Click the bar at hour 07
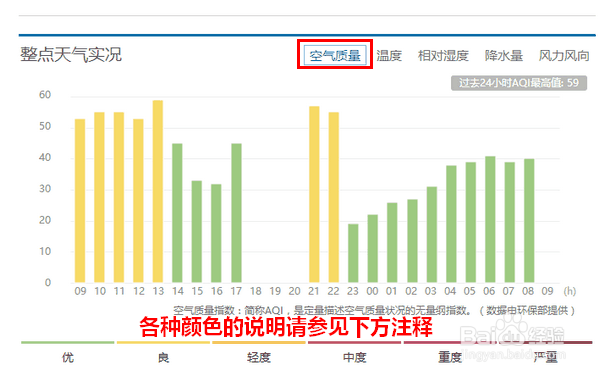Viewport: 600px width, 376px height. [510, 222]
